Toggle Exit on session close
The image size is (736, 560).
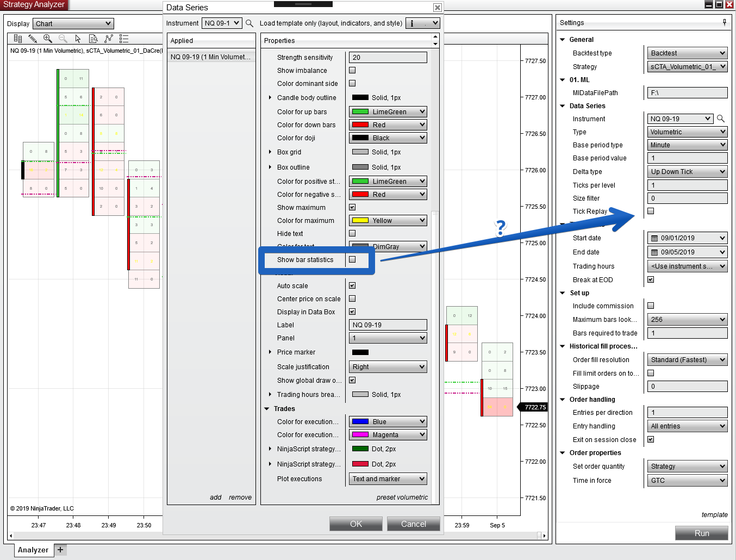click(651, 439)
